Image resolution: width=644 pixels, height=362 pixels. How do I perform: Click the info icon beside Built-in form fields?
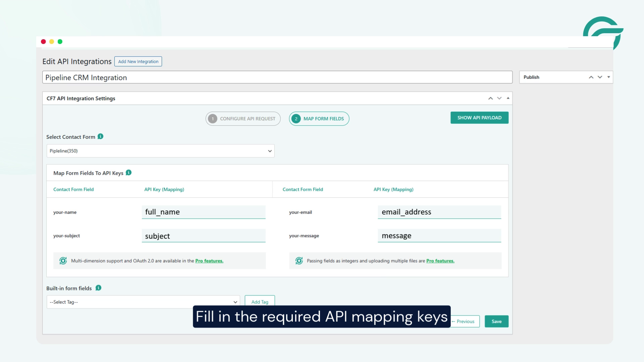coord(98,288)
